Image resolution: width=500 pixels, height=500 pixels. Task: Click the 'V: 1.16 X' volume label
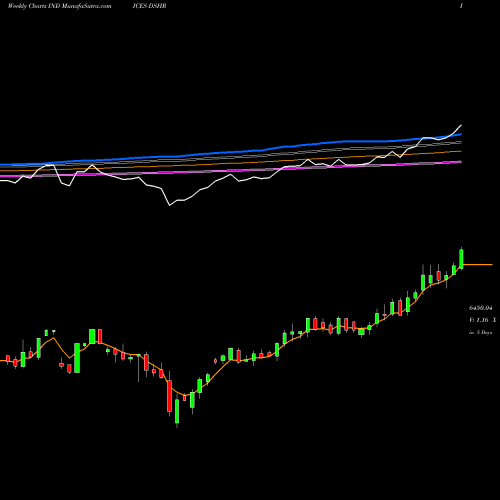click(483, 320)
